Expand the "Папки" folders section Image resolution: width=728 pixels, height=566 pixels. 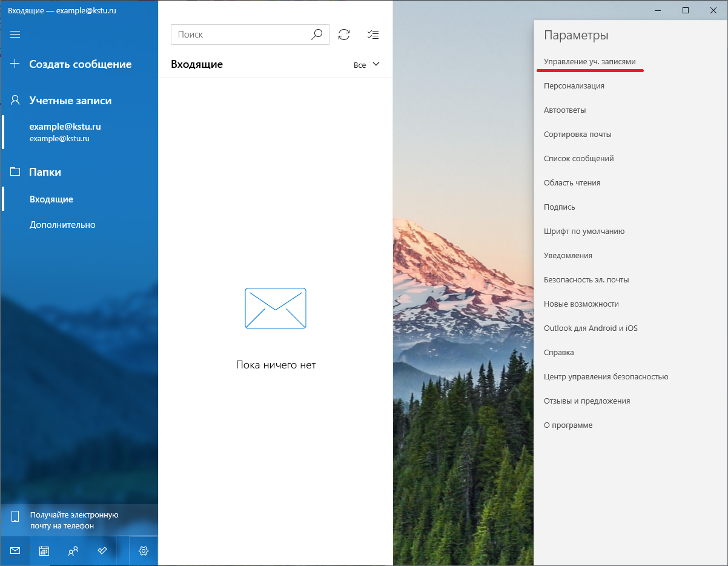click(45, 172)
